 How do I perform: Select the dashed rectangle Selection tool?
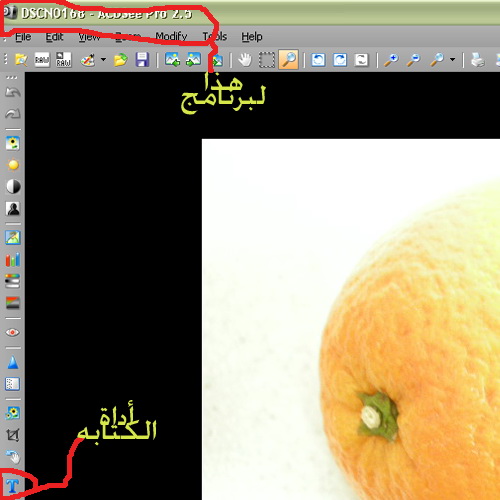tap(267, 60)
